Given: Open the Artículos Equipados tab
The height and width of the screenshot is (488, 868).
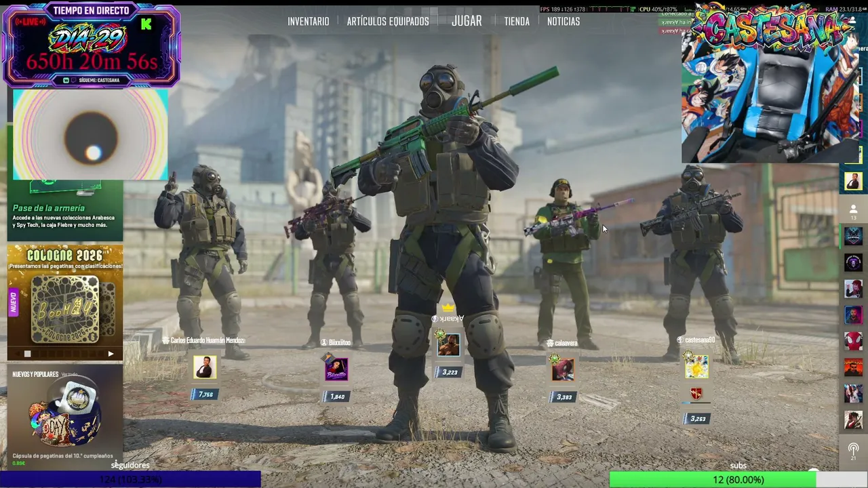Looking at the screenshot, I should click(x=388, y=22).
